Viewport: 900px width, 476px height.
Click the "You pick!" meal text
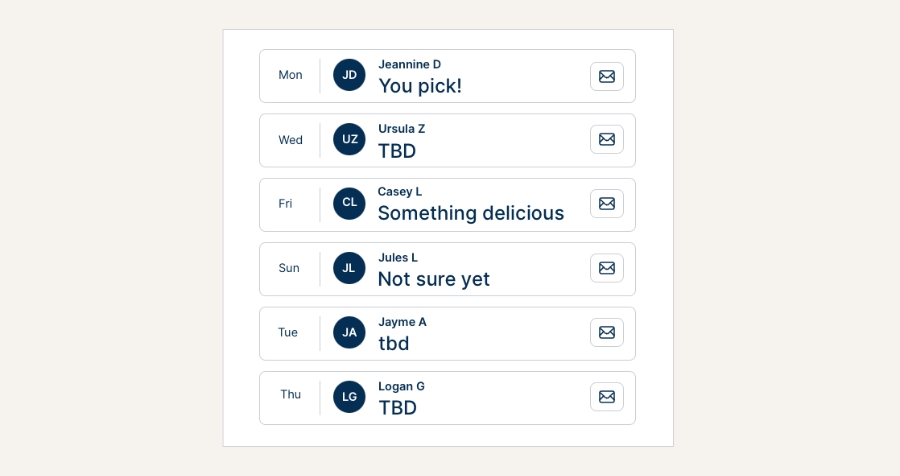(420, 86)
